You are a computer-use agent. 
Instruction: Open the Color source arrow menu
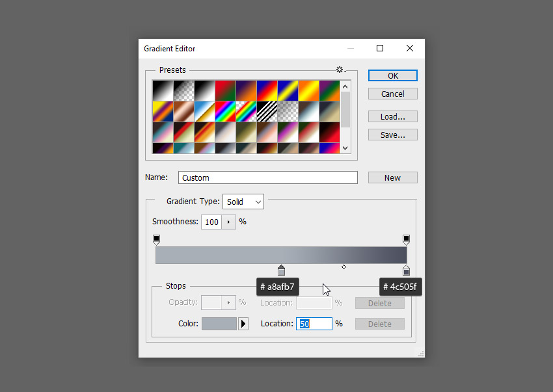coord(243,324)
